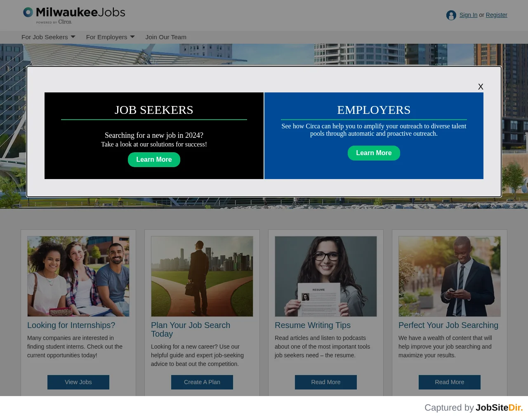Click the man in suit with phone photo
528x420 pixels.
click(450, 276)
